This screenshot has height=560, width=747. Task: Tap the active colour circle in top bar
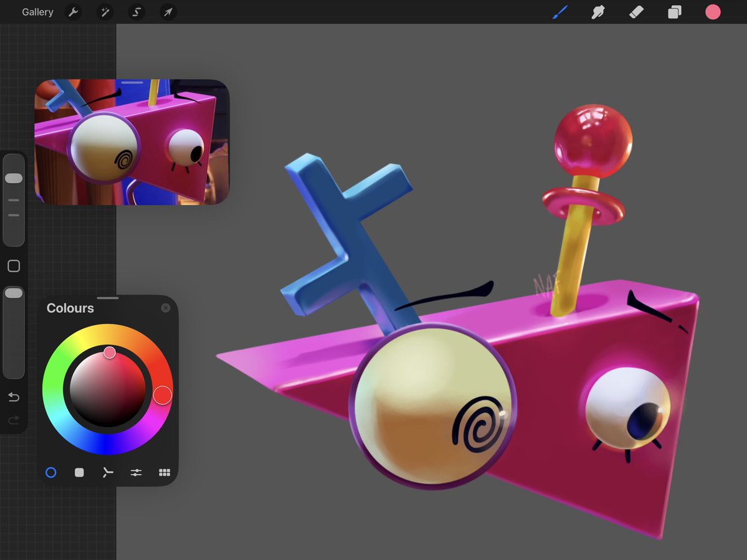click(x=713, y=12)
